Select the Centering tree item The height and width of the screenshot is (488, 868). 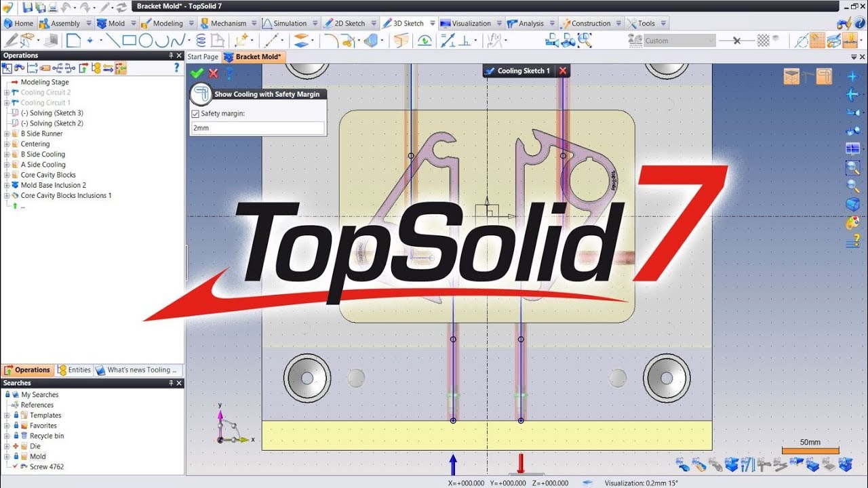coord(35,144)
